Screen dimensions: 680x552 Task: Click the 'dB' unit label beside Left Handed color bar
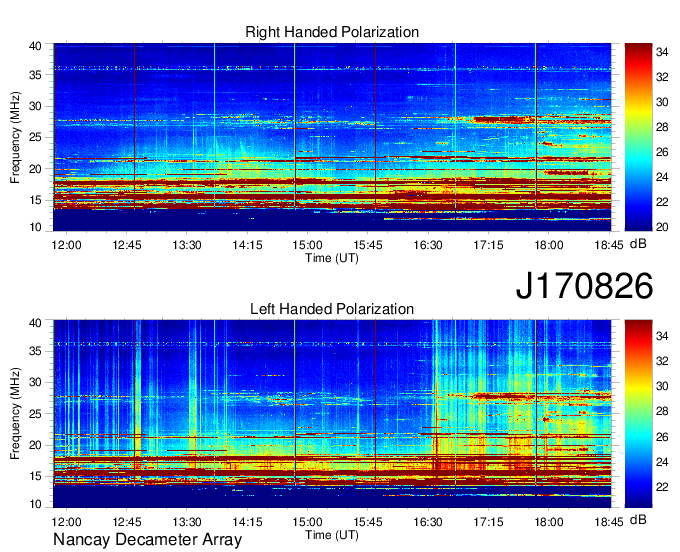pyautogui.click(x=638, y=520)
